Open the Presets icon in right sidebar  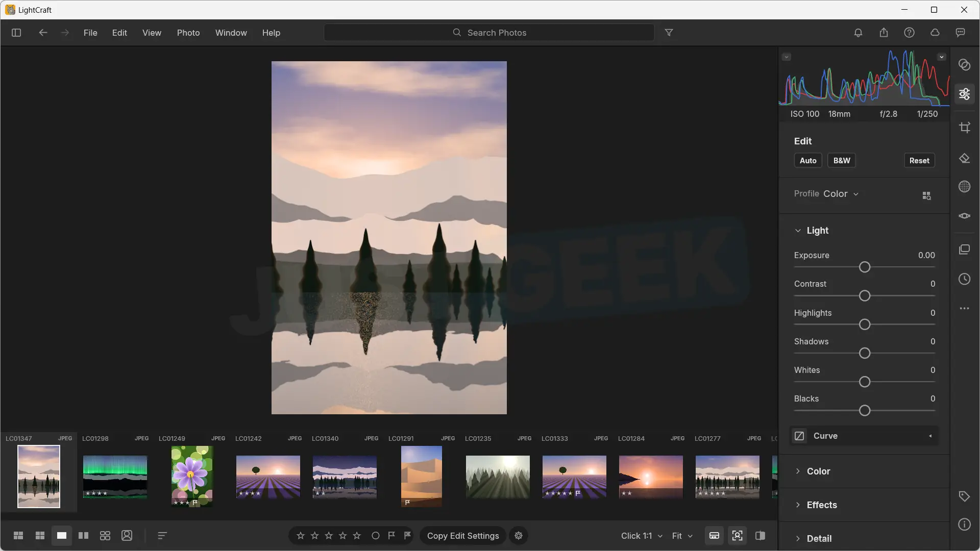[964, 65]
